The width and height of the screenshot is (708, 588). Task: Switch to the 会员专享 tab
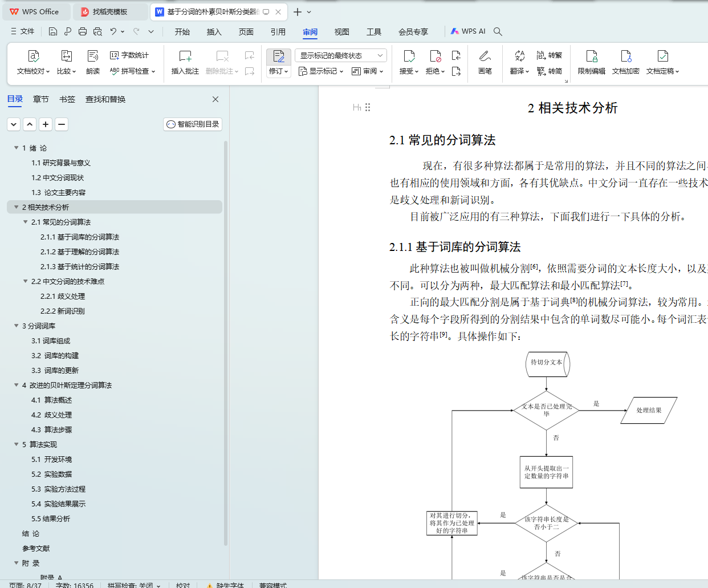(413, 32)
